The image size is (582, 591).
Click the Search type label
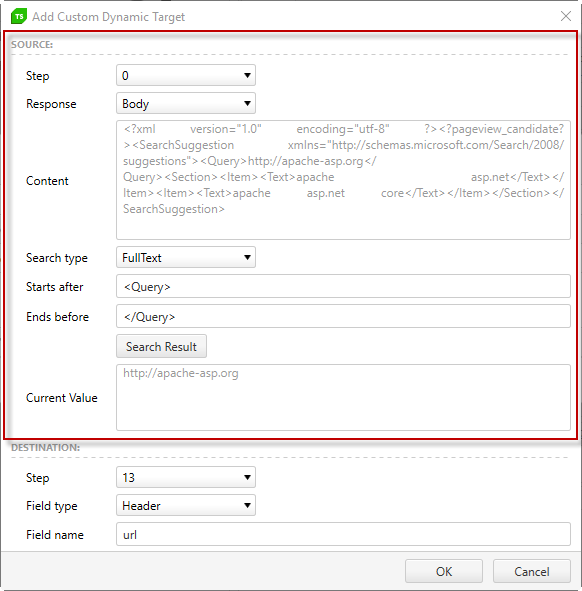[x=57, y=258]
